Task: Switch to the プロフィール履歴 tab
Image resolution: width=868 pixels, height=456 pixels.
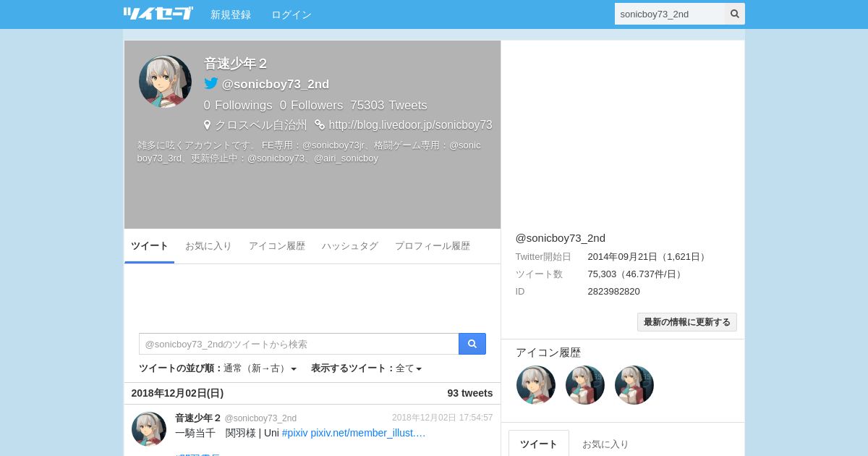Action: click(433, 246)
